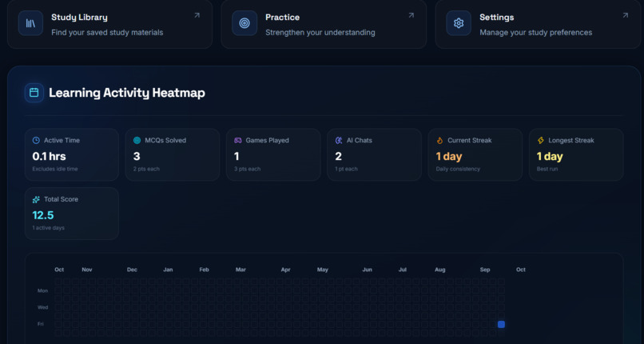Click the 'MCQs Solved' label
This screenshot has width=644, height=344.
click(165, 140)
